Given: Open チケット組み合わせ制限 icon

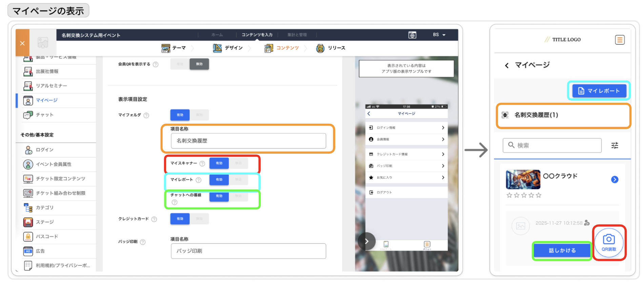Looking at the screenshot, I should coord(28,193).
